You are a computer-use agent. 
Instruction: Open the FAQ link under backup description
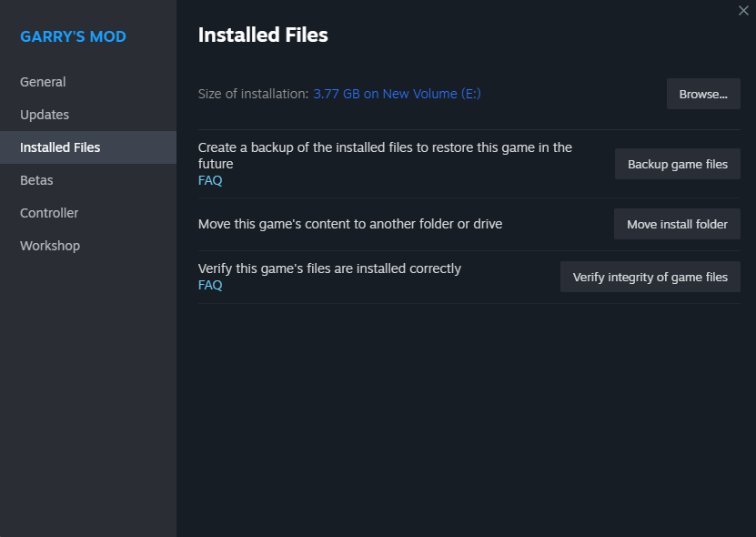click(210, 180)
